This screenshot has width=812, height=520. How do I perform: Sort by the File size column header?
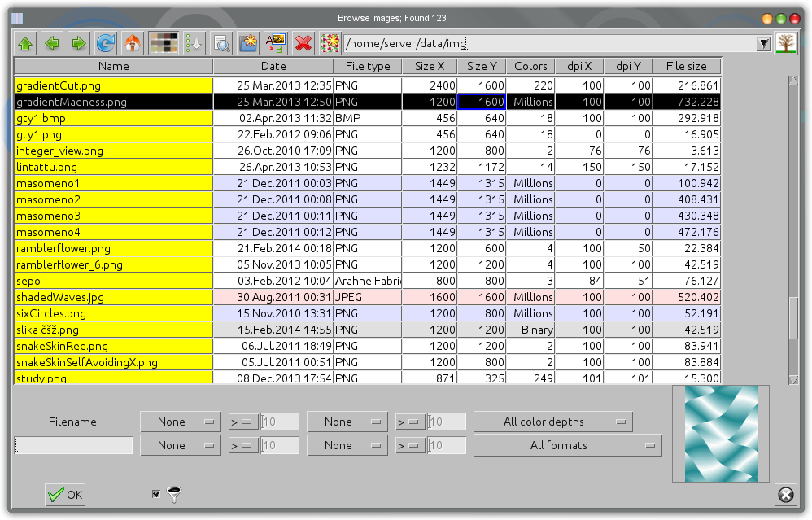click(686, 66)
